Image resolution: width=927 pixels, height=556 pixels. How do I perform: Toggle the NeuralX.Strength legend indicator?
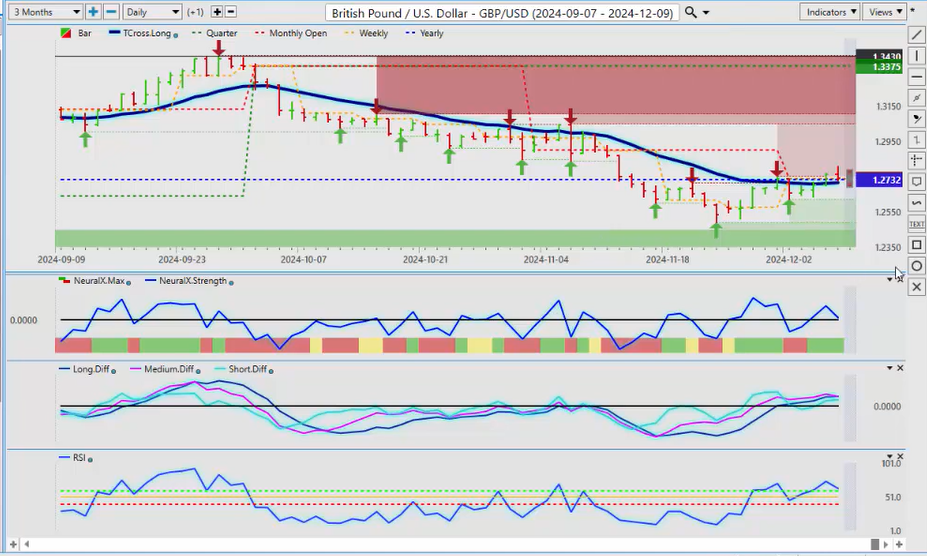[x=187, y=281]
